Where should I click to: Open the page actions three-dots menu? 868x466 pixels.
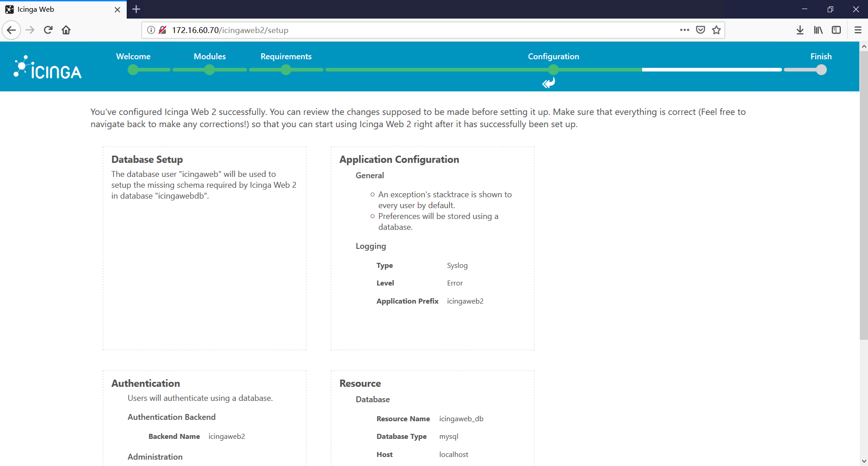684,30
